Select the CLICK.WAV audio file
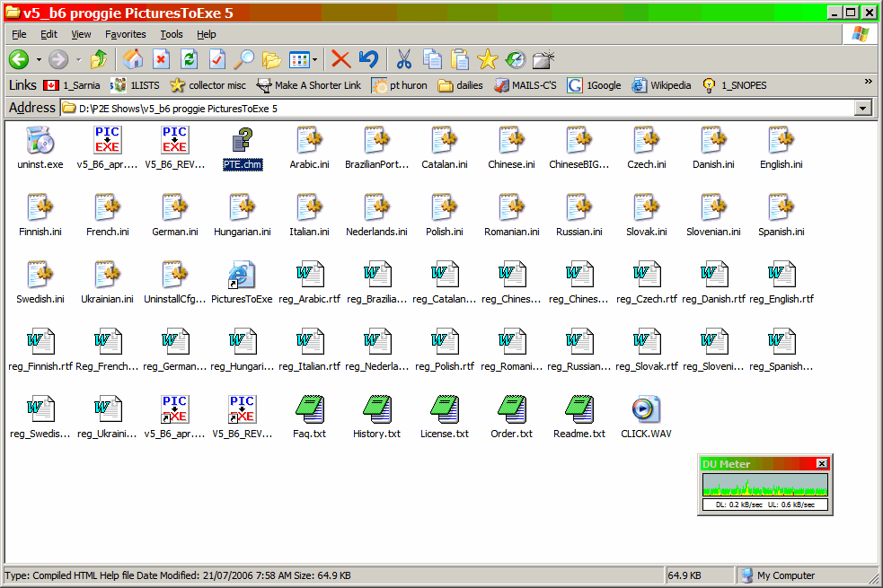The image size is (883, 588). [646, 418]
